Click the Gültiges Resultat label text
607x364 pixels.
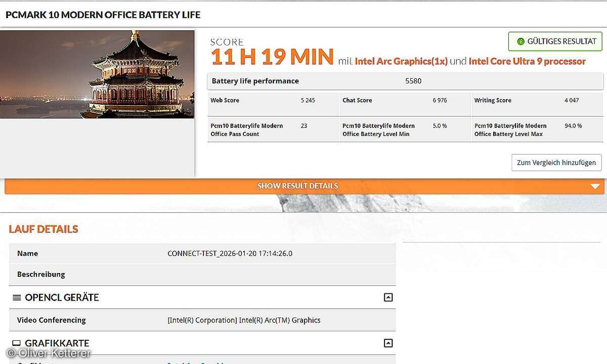pos(561,42)
